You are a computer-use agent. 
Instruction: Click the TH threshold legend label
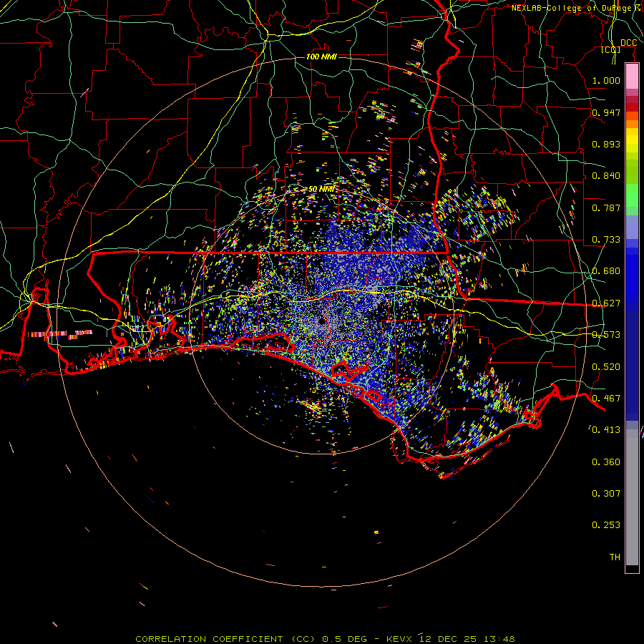[x=615, y=557]
